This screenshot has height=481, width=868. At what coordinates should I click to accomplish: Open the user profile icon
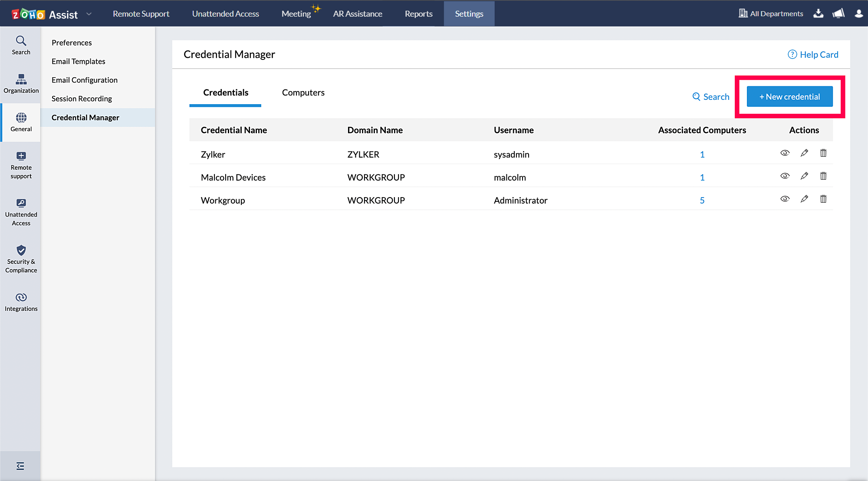(858, 13)
